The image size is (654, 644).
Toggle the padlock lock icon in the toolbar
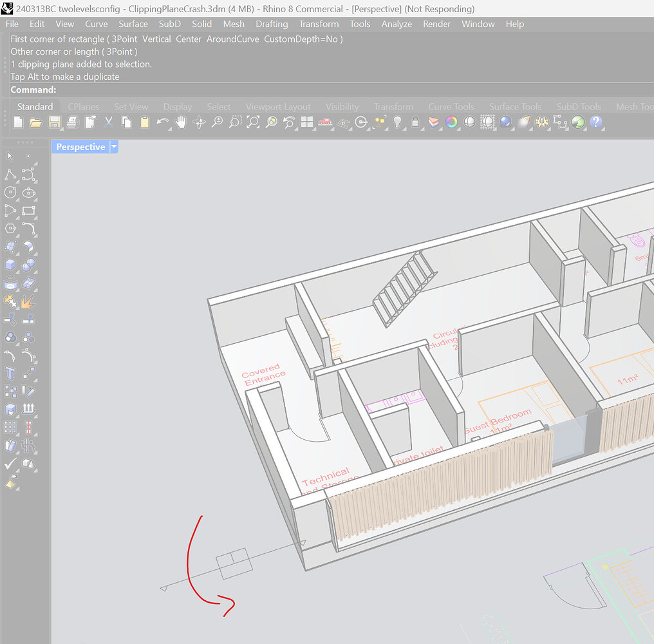click(415, 122)
